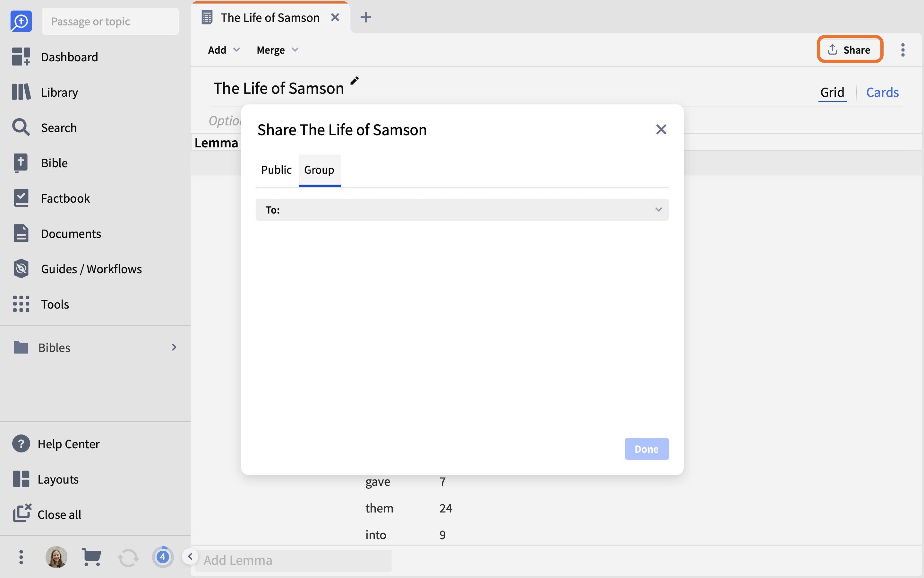Screen dimensions: 924x578
Task: Open the To: group dropdown
Action: point(462,209)
